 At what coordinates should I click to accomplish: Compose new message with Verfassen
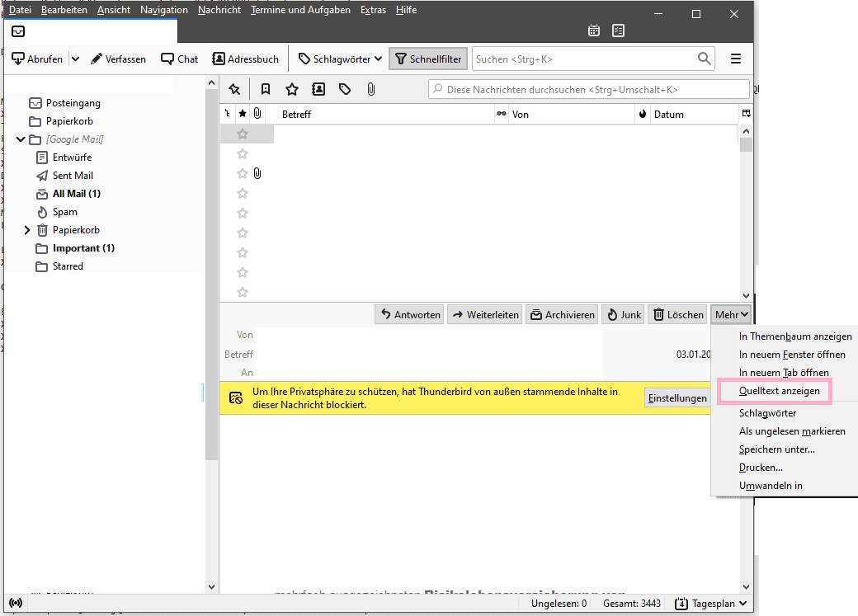(x=118, y=59)
